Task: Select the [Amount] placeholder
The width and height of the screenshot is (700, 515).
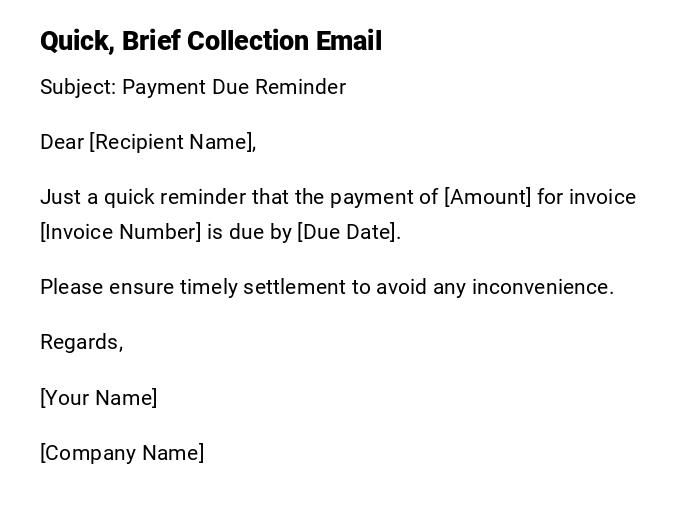Action: [488, 197]
